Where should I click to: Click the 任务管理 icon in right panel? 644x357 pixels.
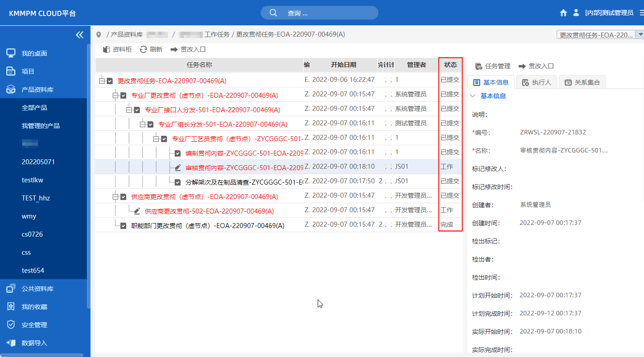[x=478, y=66]
